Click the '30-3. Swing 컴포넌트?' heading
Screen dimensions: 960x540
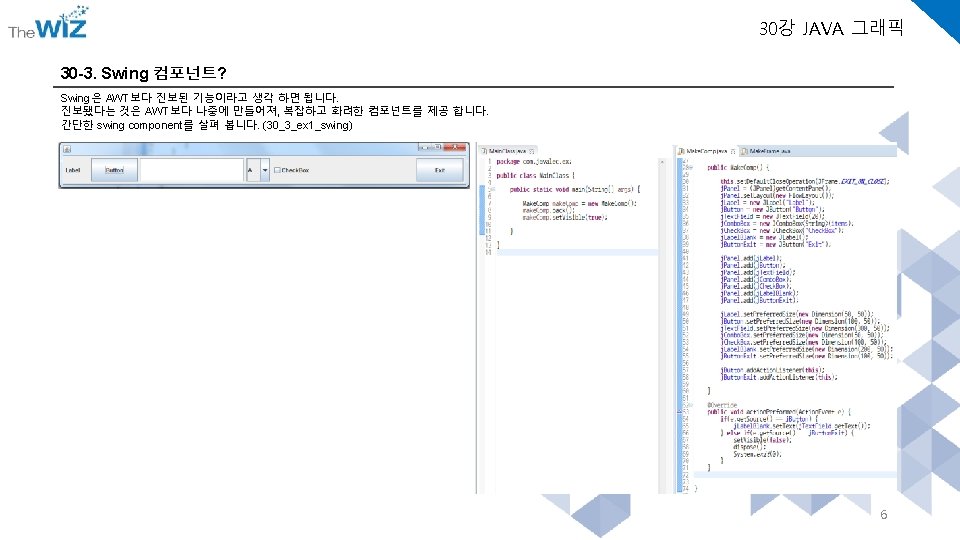click(143, 73)
